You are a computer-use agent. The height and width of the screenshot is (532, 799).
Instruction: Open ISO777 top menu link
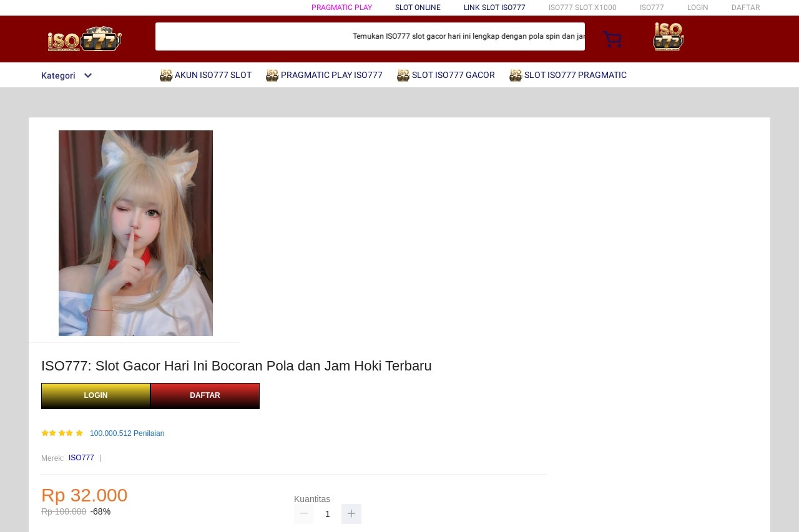[x=652, y=7]
